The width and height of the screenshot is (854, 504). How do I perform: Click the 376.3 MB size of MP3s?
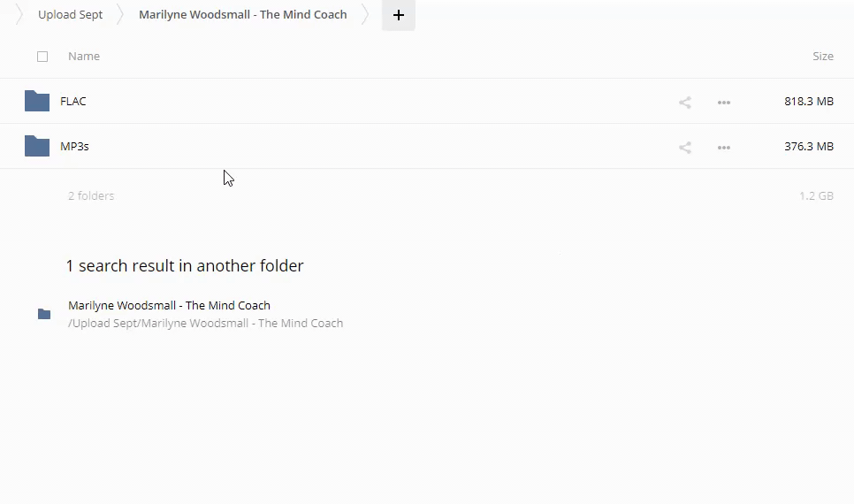tap(808, 147)
